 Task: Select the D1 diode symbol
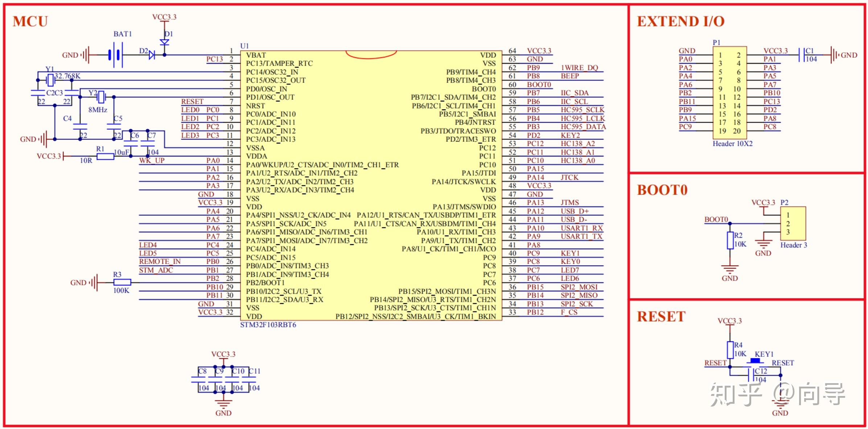pyautogui.click(x=164, y=42)
